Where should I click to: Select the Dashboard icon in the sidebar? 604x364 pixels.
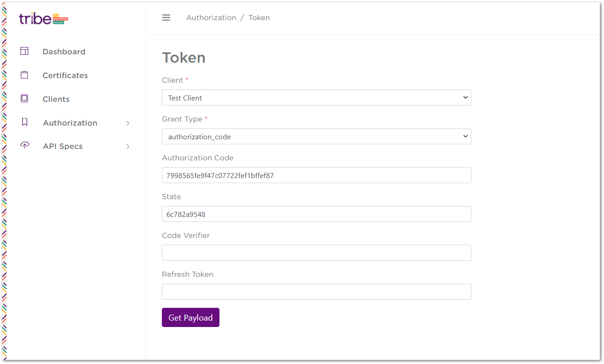click(x=24, y=51)
